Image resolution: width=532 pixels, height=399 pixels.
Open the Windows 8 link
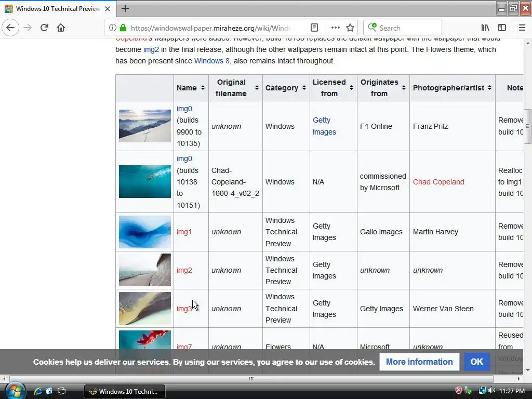pyautogui.click(x=212, y=61)
